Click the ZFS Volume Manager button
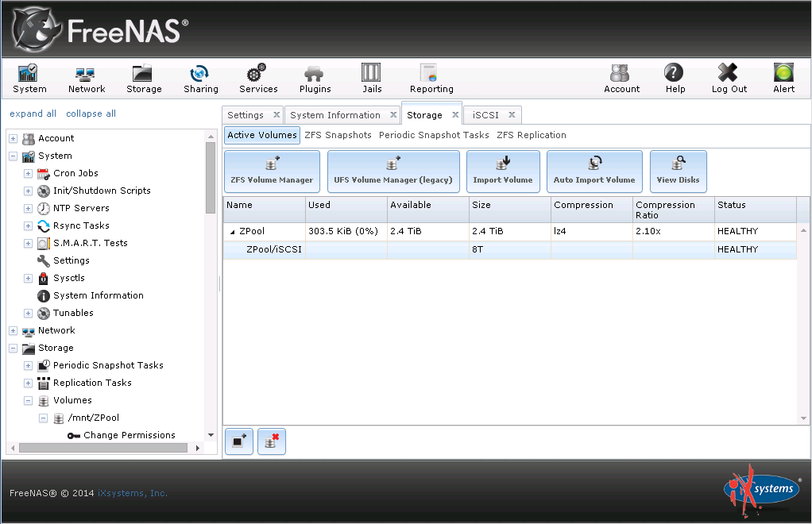The width and height of the screenshot is (812, 524). pos(272,171)
